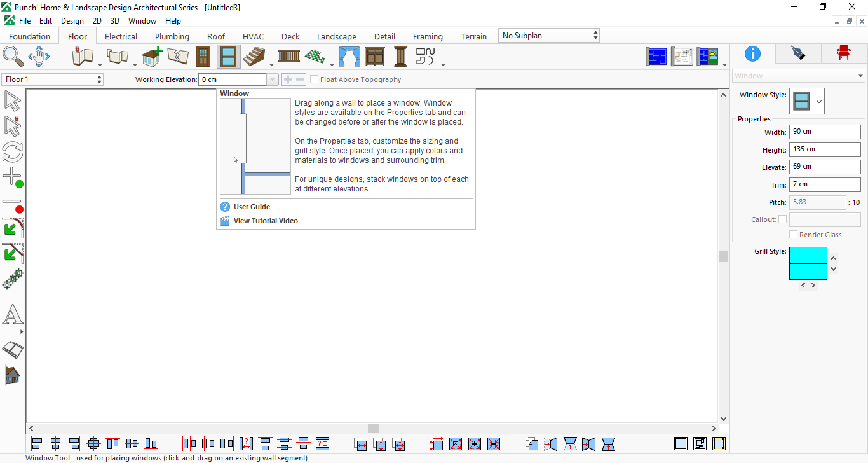Screen dimensions: 868x463
Task: Select the green checkered Floor covering tool
Action: pyautogui.click(x=315, y=57)
